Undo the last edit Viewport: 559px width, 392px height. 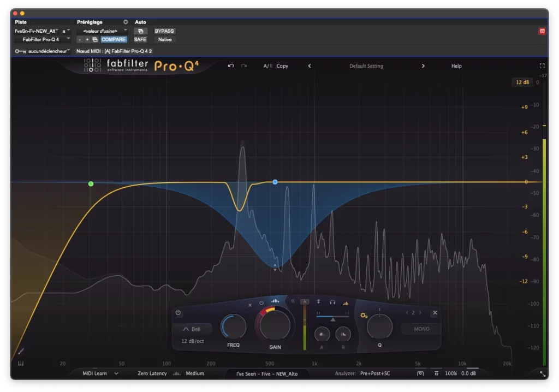231,66
